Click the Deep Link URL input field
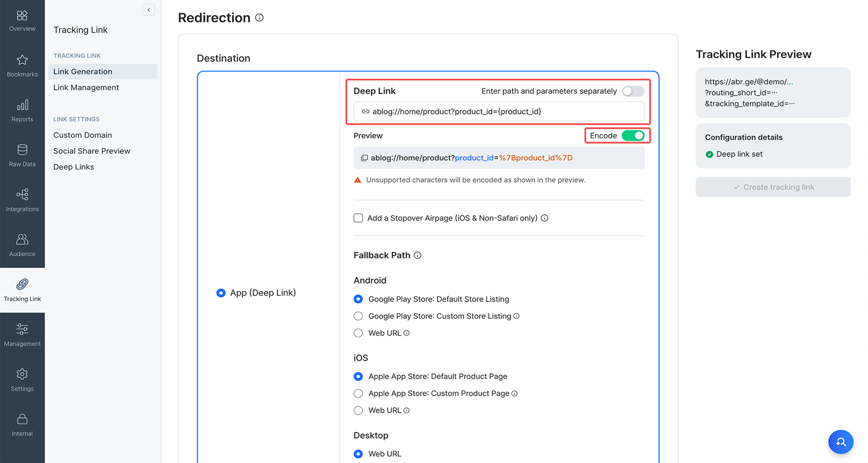Screen dimensions: 868x463 [503, 112]
